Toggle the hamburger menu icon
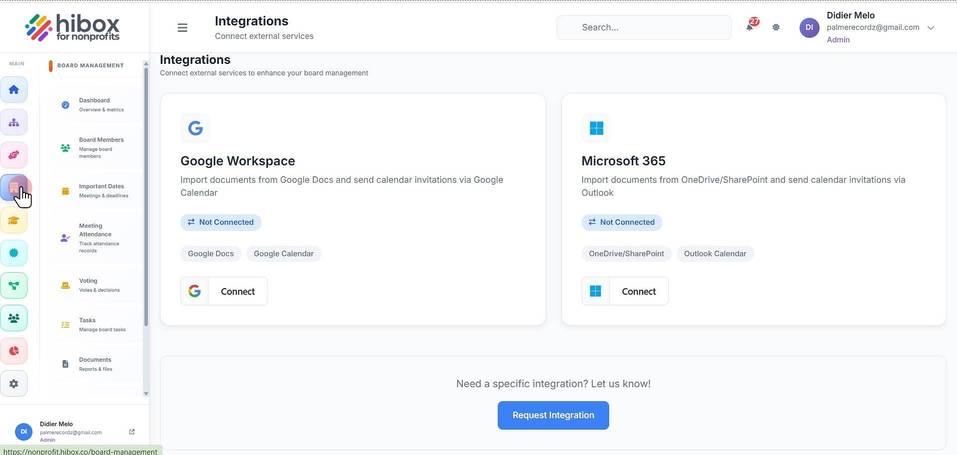 click(x=182, y=27)
